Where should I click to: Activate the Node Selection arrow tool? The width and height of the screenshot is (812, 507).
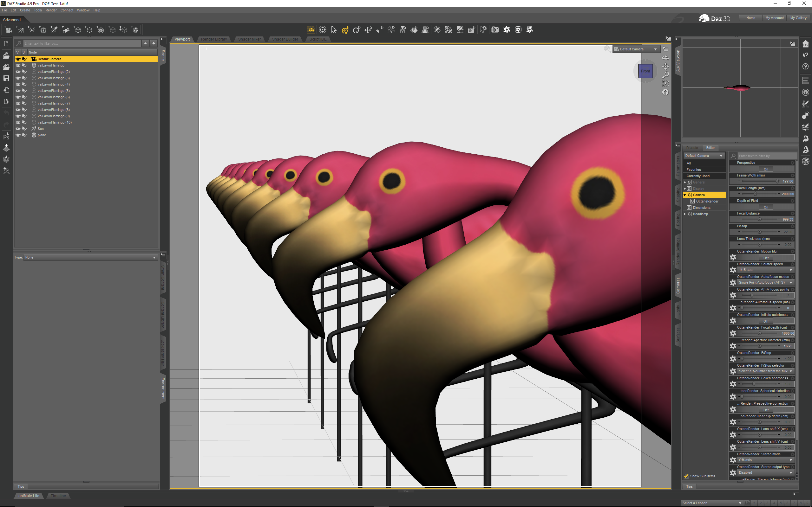(334, 30)
